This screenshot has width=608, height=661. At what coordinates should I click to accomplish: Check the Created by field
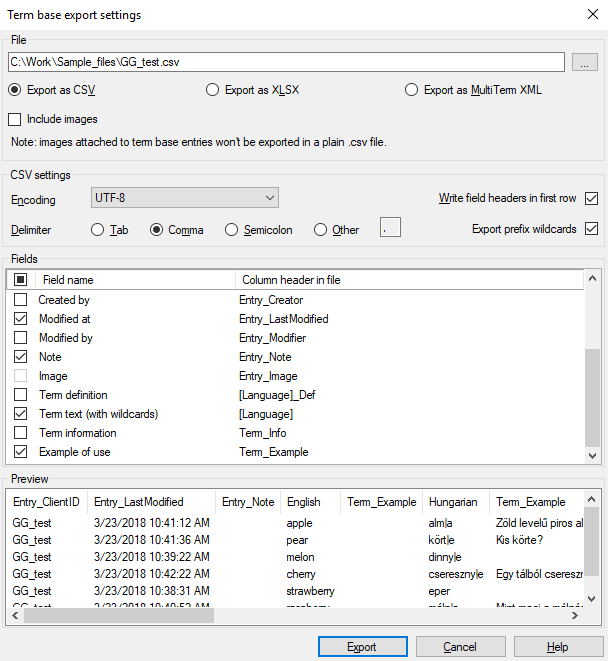(x=20, y=300)
